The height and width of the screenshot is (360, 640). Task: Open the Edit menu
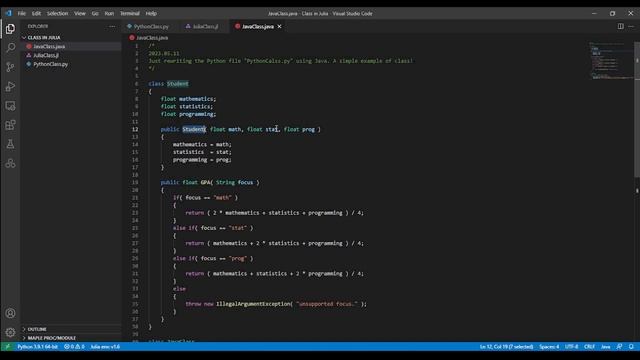coord(36,13)
